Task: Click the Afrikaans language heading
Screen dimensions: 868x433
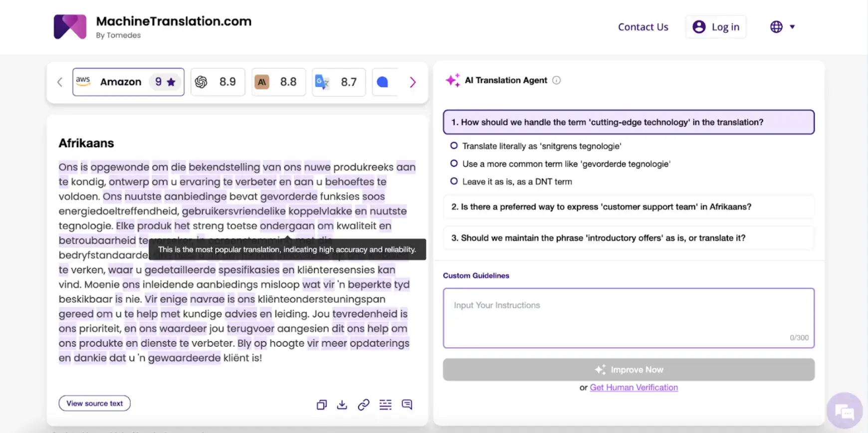Action: point(86,143)
